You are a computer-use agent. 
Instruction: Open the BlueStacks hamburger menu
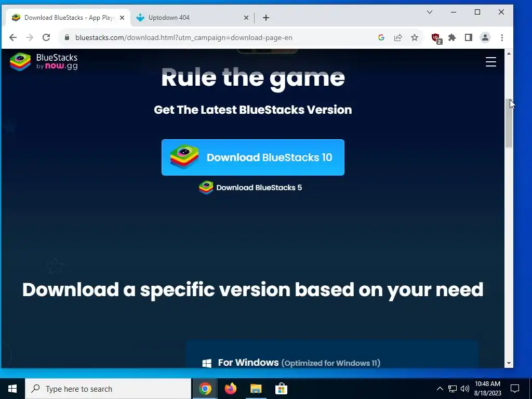click(490, 62)
